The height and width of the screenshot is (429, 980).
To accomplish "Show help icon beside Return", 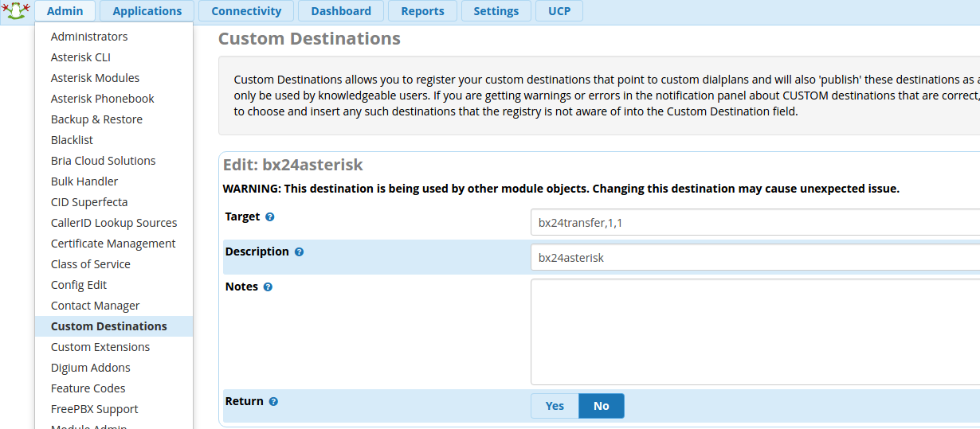I will [273, 401].
